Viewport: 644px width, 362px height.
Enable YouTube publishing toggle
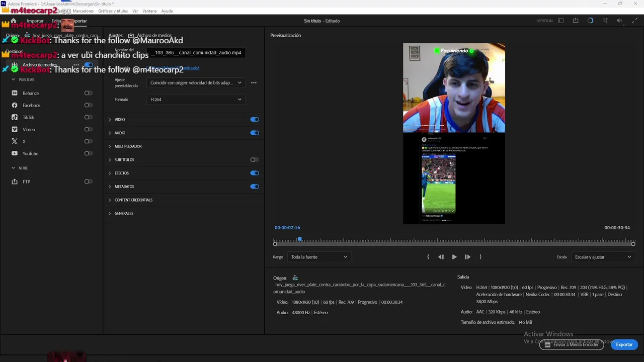tap(88, 153)
